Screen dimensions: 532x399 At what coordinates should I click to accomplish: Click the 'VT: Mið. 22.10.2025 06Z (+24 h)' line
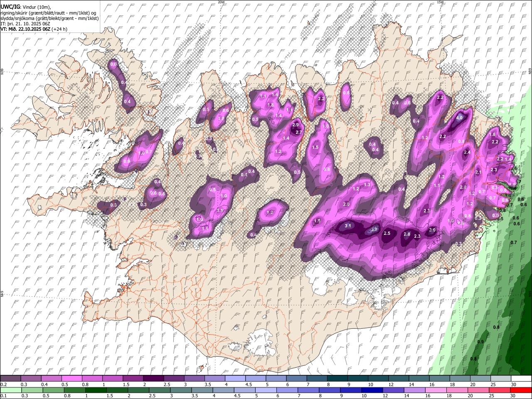(x=34, y=29)
